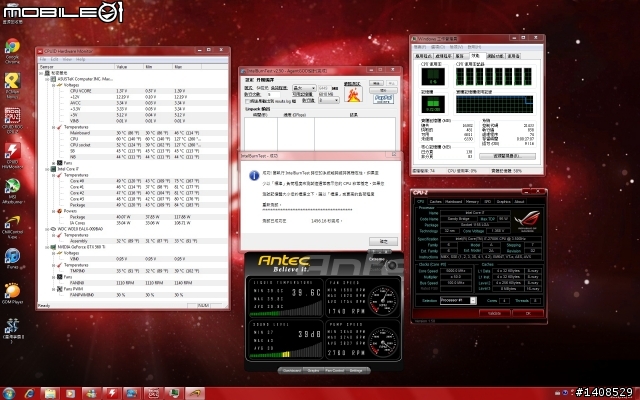Switch to CPU-Z ROG taskbar button
Viewport: 640px width, 400px height.
[153, 393]
